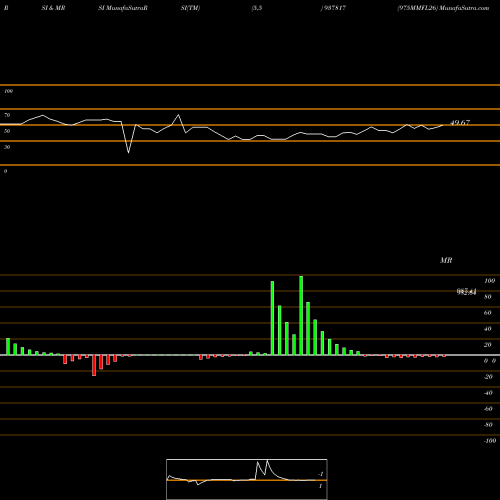This screenshot has width=500, height=500.
Task: Click the 937817 code in header
Action: 334,8
